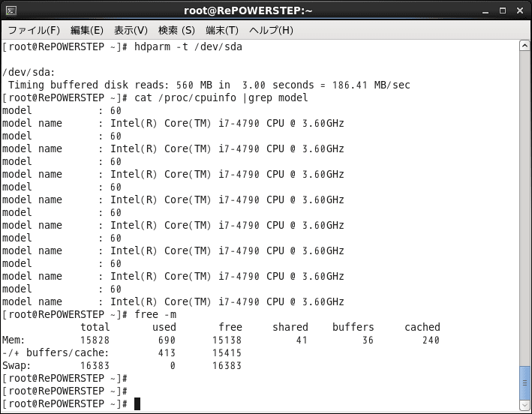Click the scrollbar up arrow
Image resolution: width=532 pixels, height=414 pixels.
pyautogui.click(x=524, y=46)
